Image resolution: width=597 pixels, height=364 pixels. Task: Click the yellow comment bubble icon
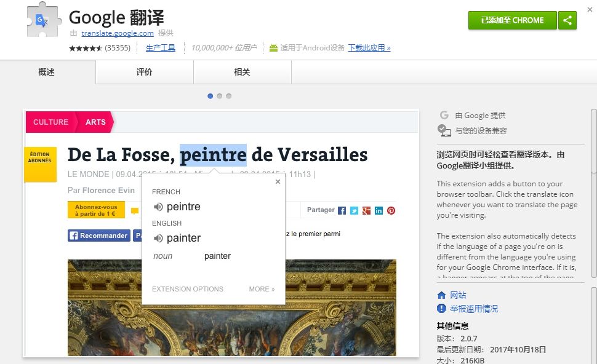[x=135, y=211]
